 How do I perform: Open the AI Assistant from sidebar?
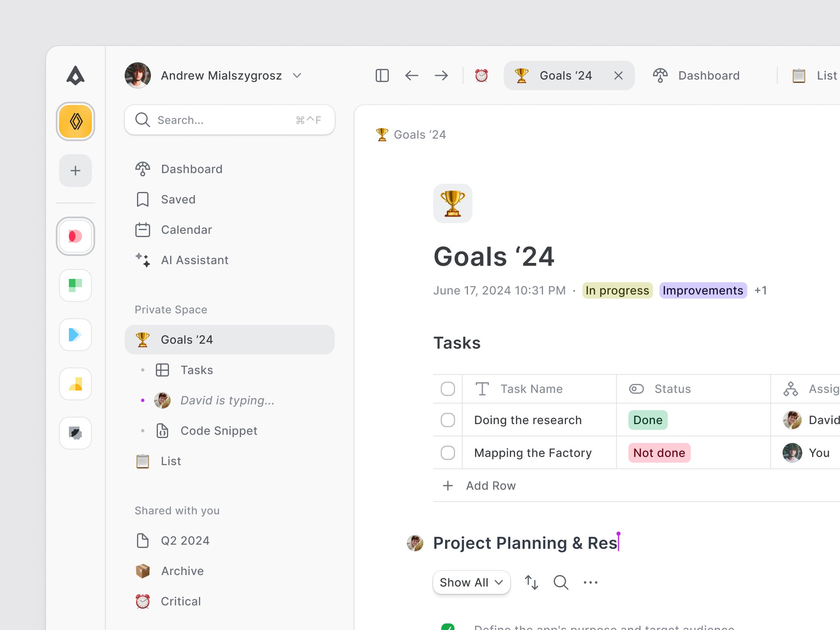pyautogui.click(x=194, y=259)
